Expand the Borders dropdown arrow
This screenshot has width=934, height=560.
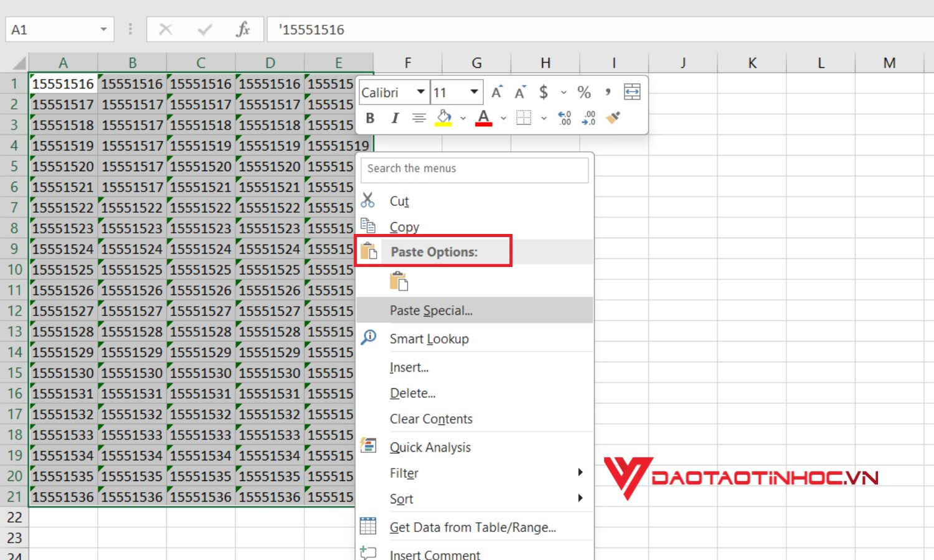click(544, 118)
